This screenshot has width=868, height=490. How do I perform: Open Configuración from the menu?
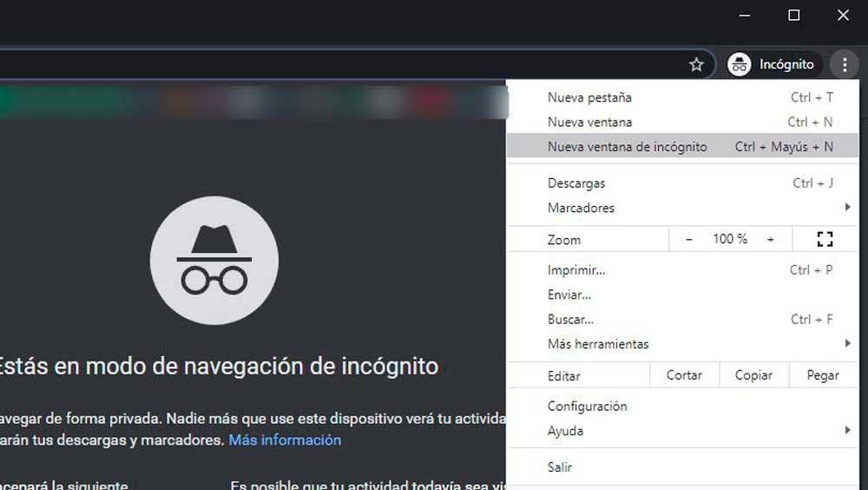pyautogui.click(x=587, y=406)
